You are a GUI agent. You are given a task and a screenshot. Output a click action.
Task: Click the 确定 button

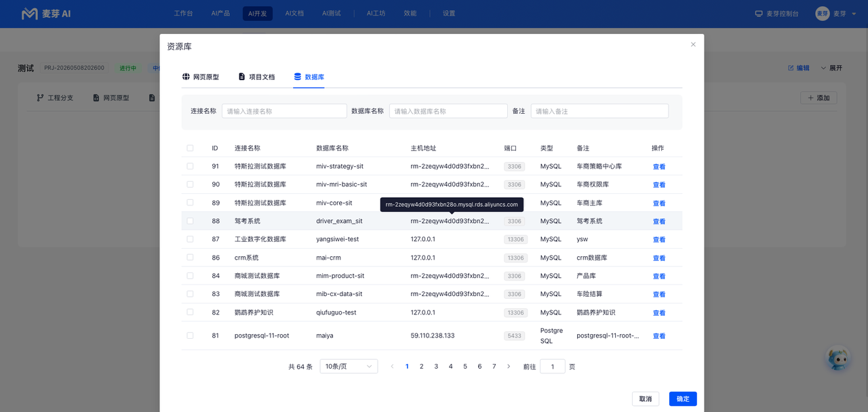[x=683, y=399]
